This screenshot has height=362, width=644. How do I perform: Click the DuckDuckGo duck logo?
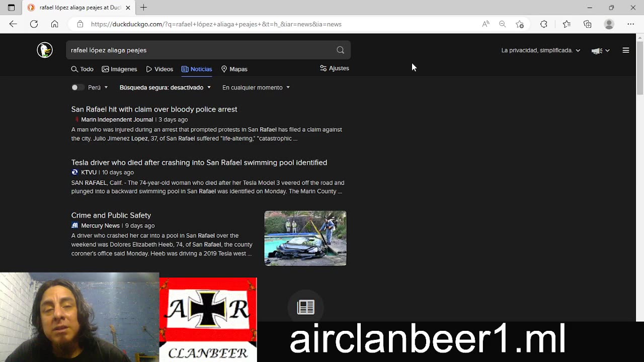(x=45, y=50)
